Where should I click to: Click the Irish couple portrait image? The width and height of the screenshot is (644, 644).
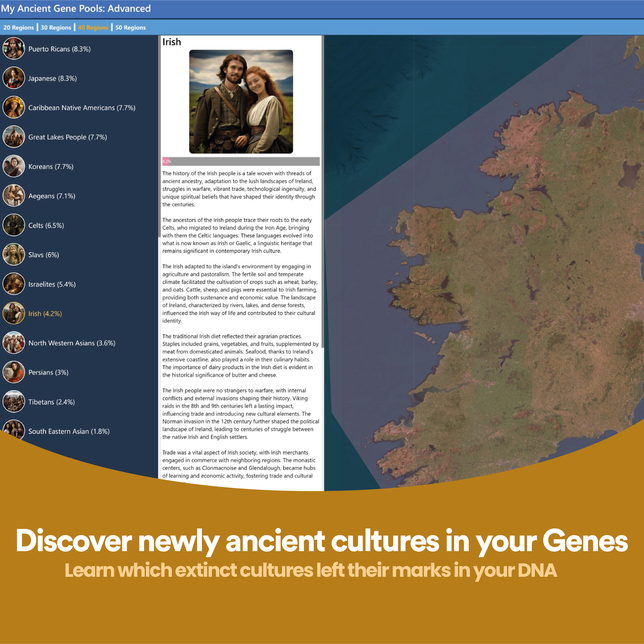click(x=241, y=102)
